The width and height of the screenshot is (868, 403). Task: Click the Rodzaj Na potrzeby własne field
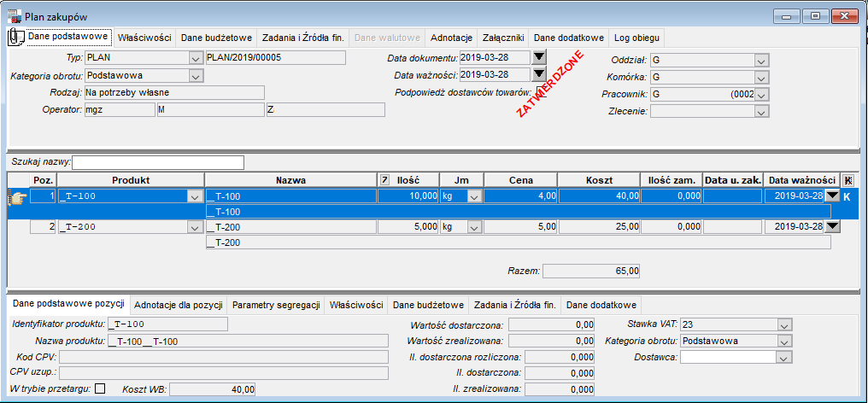pos(173,92)
